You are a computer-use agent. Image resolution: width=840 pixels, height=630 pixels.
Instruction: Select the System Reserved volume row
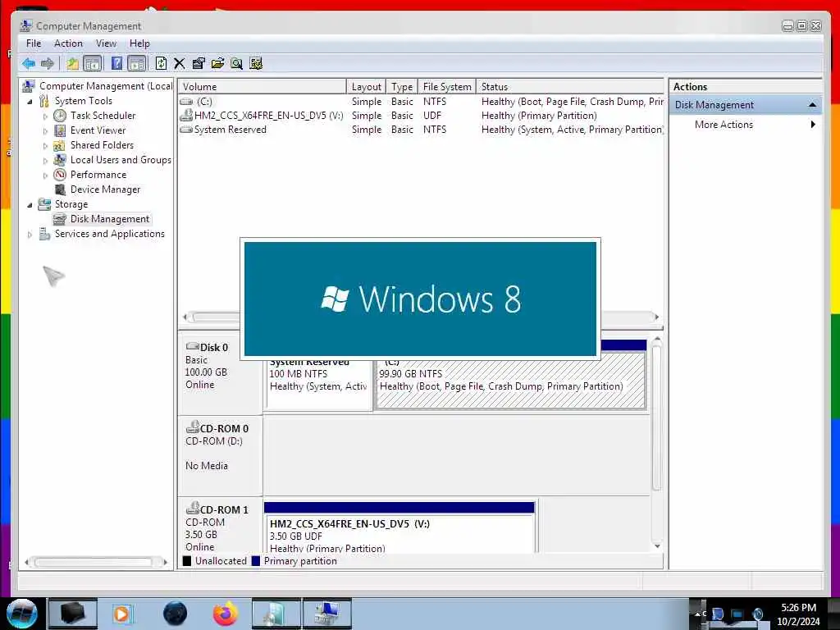coord(421,129)
